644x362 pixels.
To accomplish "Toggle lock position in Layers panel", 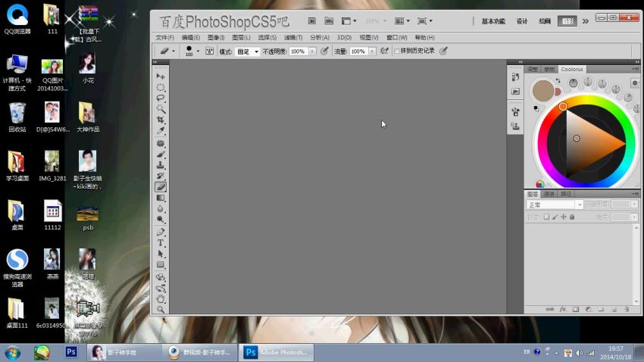I will (x=564, y=217).
